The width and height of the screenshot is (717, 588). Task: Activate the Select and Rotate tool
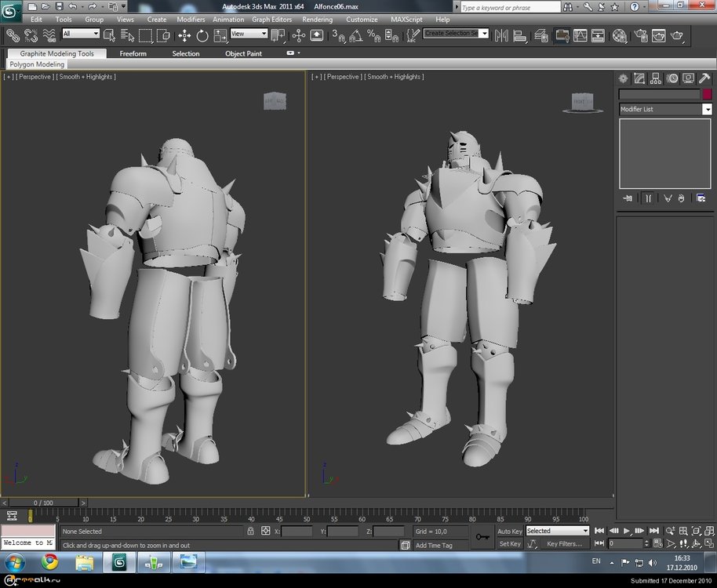coord(202,35)
